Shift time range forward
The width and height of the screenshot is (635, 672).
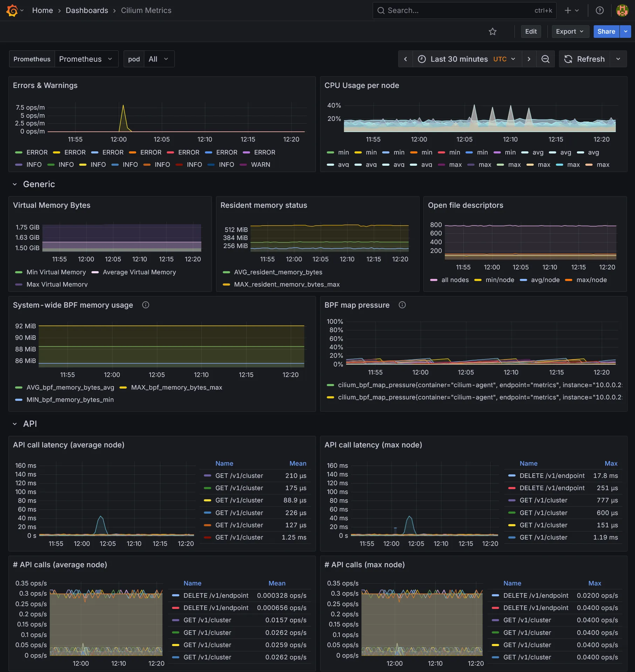[529, 59]
